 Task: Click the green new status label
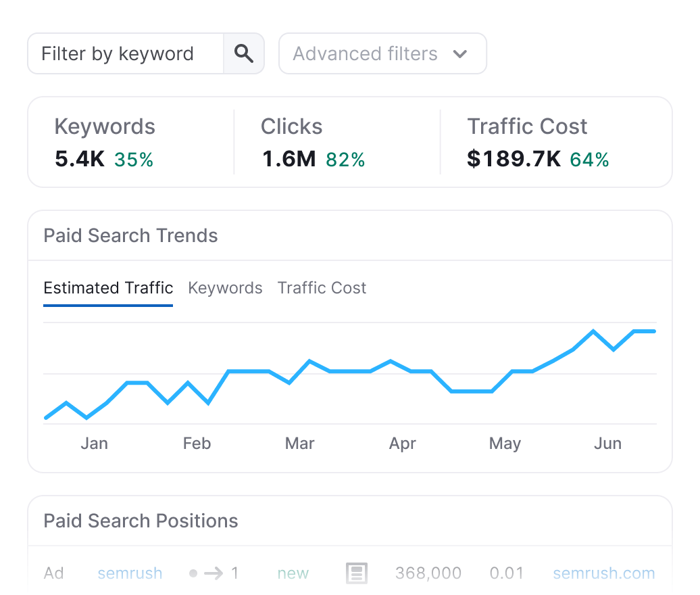click(293, 573)
